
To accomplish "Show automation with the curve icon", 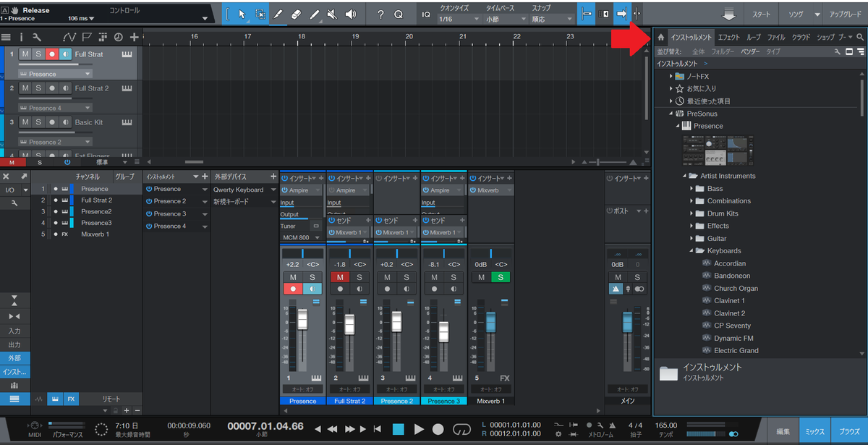I will (x=69, y=37).
